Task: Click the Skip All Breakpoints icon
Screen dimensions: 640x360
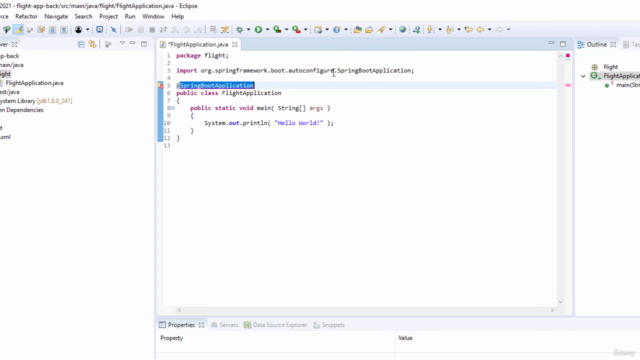Action: (113, 29)
